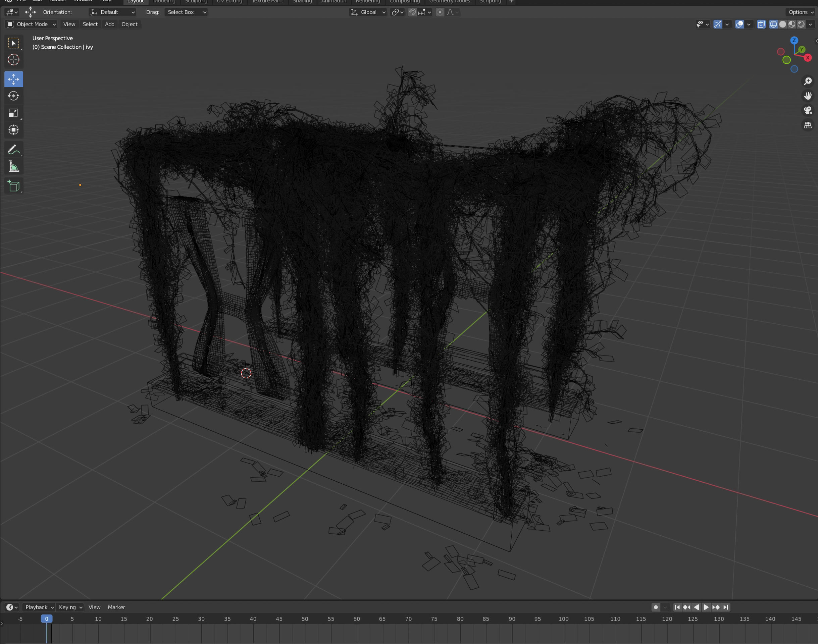This screenshot has width=818, height=644.
Task: Play the animation forward
Action: coord(706,607)
